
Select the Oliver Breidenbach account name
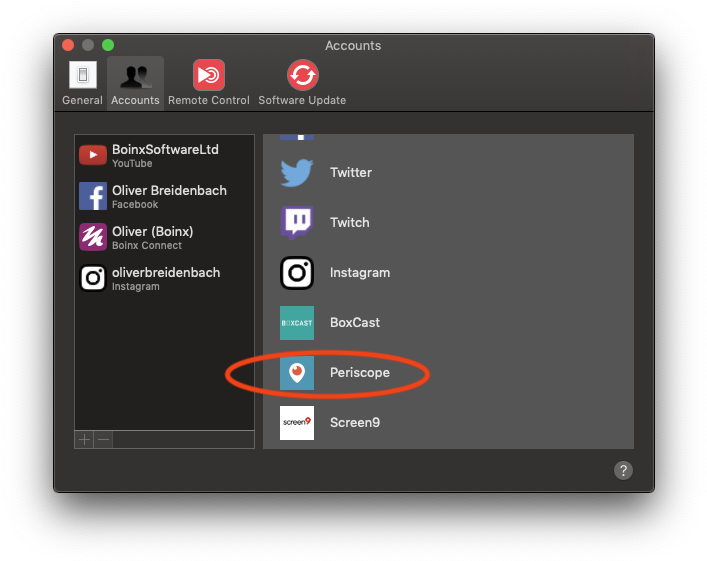169,190
